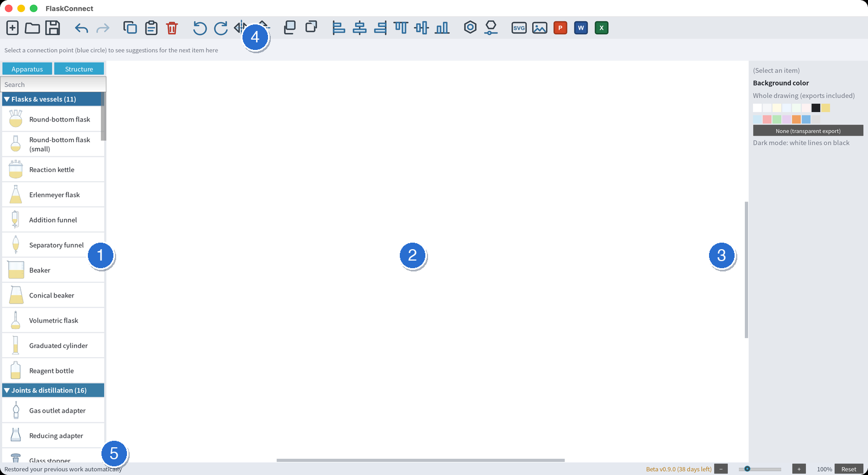Zoom out with the minus button
Screen dimensions: 868x475
tap(721, 469)
